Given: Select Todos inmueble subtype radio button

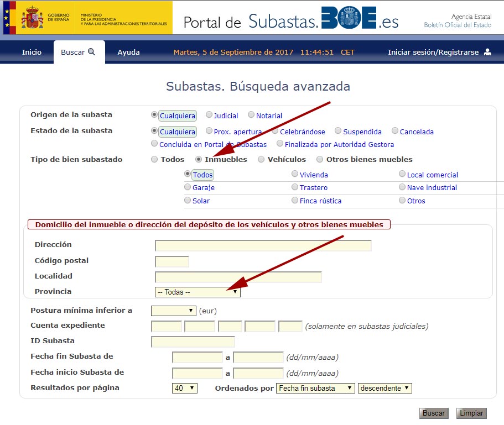Looking at the screenshot, I should pos(188,174).
